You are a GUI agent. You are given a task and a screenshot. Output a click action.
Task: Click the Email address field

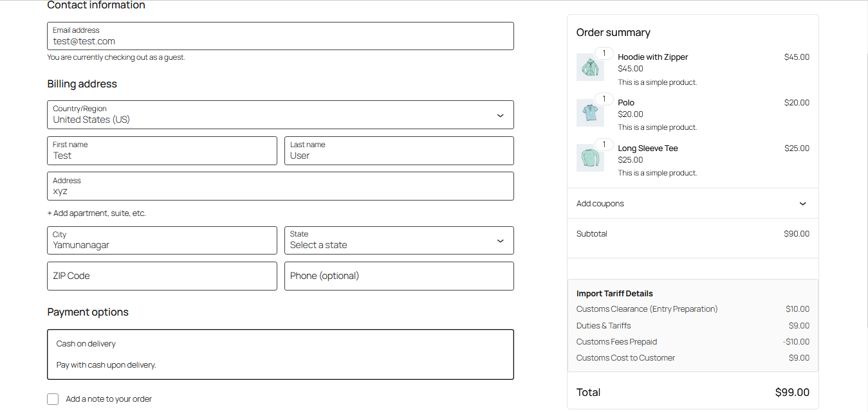tap(279, 36)
